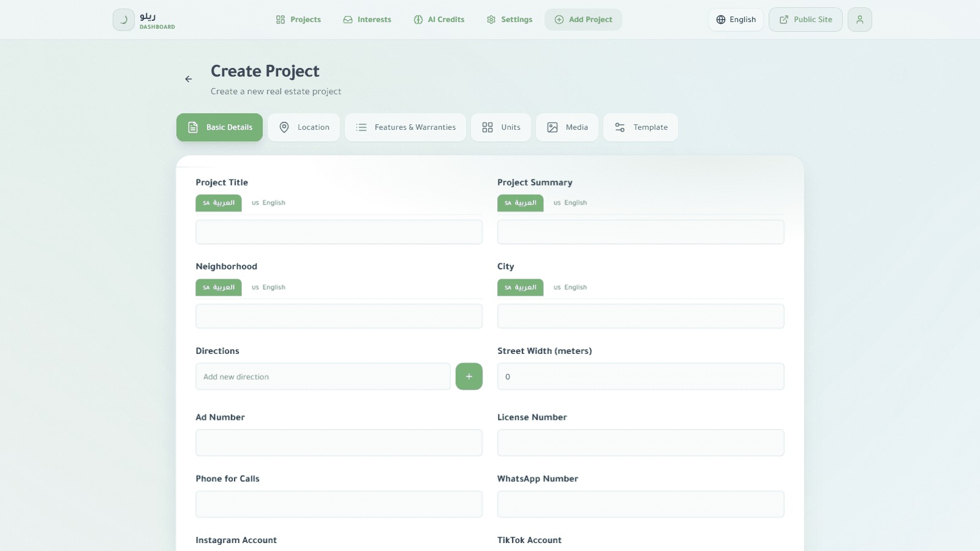Viewport: 980px width, 551px height.
Task: Switch to the Media tab
Action: pyautogui.click(x=567, y=127)
